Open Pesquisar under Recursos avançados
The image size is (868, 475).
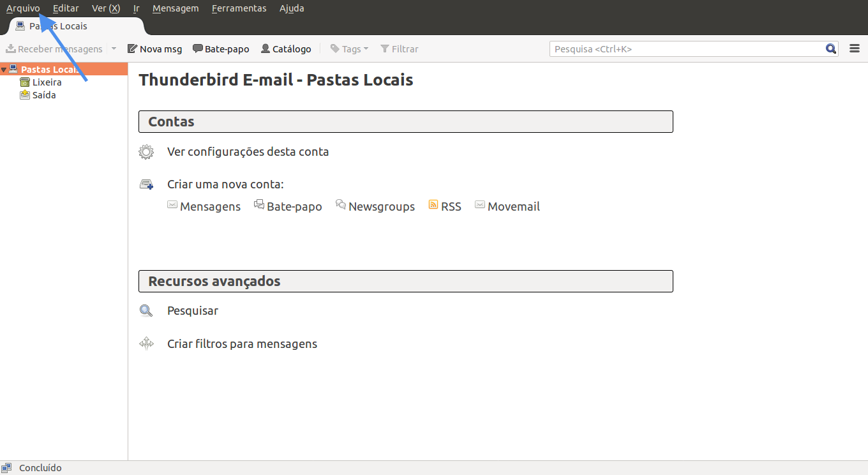pos(193,311)
